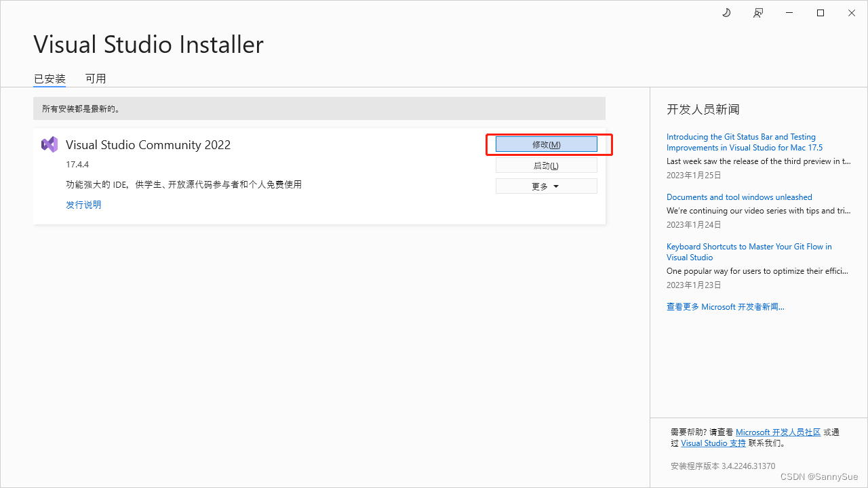Open Microsoft 开发人员社区 link
868x488 pixels.
click(778, 432)
